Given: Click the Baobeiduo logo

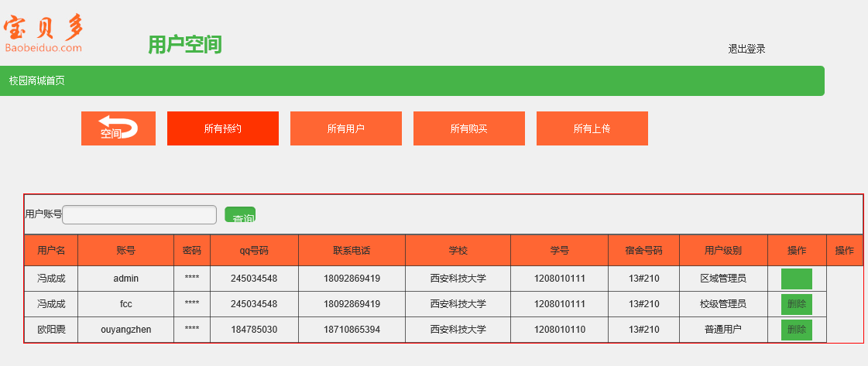Looking at the screenshot, I should tap(44, 33).
